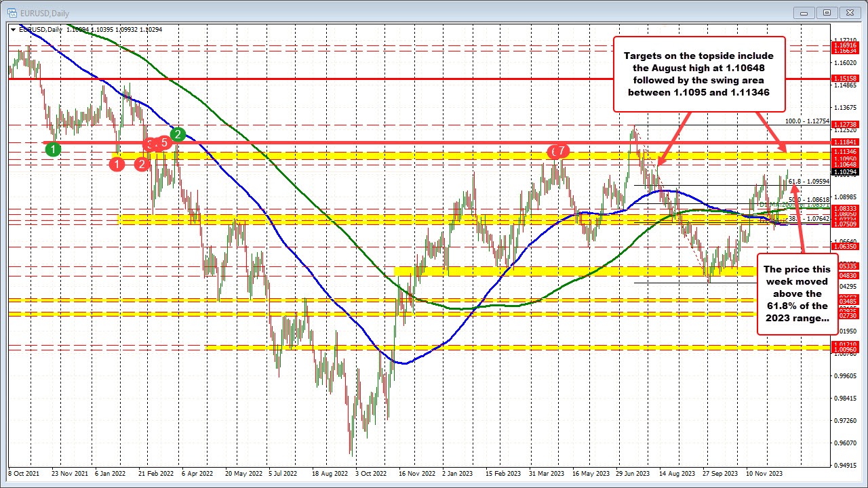Click the red marker 3 near February 2022

point(149,144)
